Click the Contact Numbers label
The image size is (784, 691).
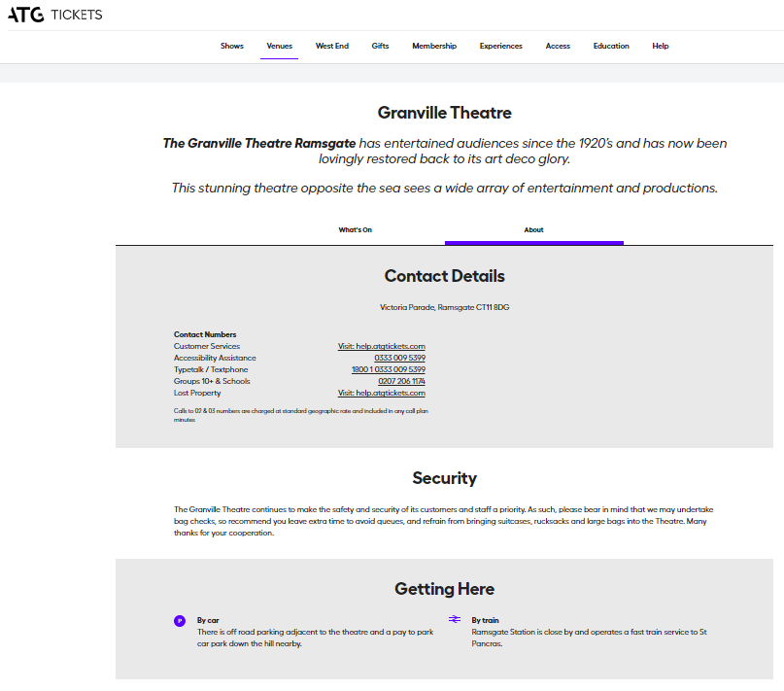[x=205, y=334]
